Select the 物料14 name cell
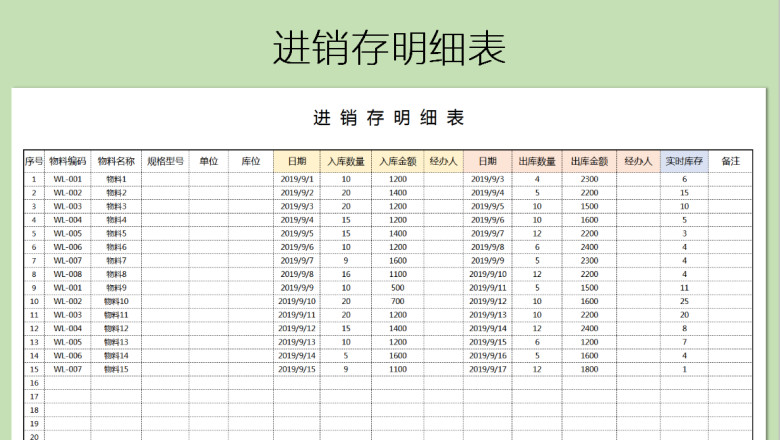 [x=116, y=355]
